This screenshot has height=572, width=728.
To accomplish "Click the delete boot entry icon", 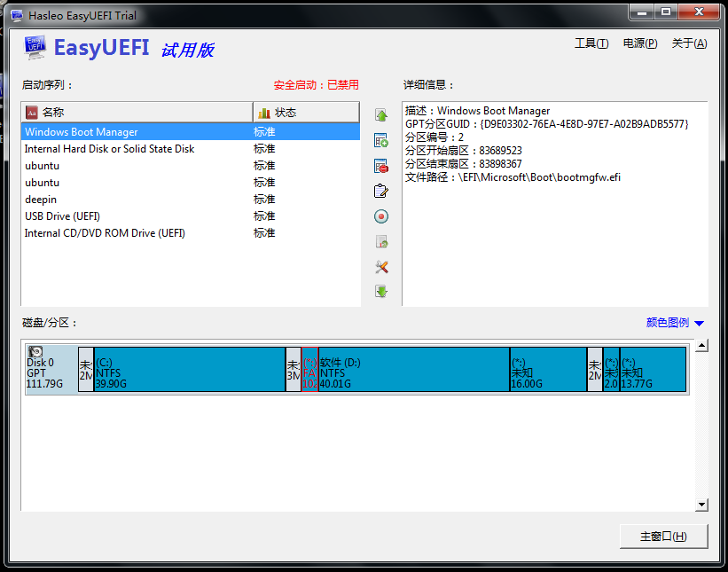I will coord(381,166).
